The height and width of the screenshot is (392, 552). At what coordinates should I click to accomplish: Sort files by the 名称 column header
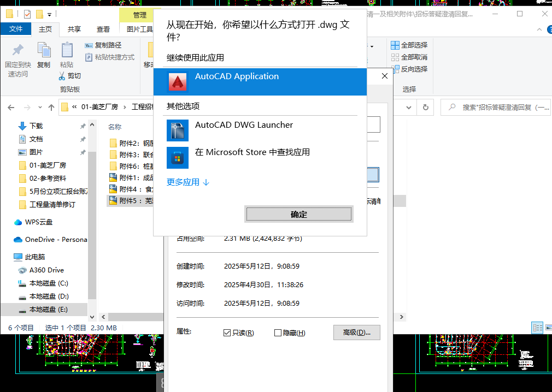pyautogui.click(x=115, y=127)
